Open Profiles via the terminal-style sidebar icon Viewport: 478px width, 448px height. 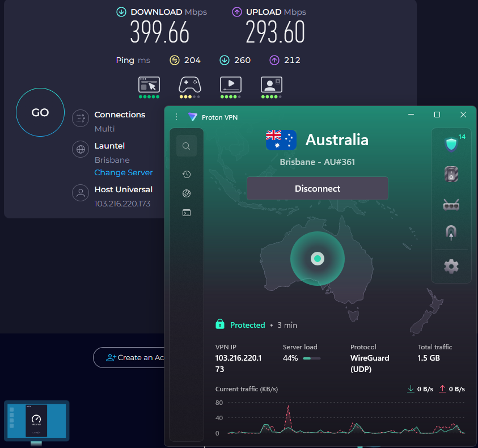[x=187, y=213]
